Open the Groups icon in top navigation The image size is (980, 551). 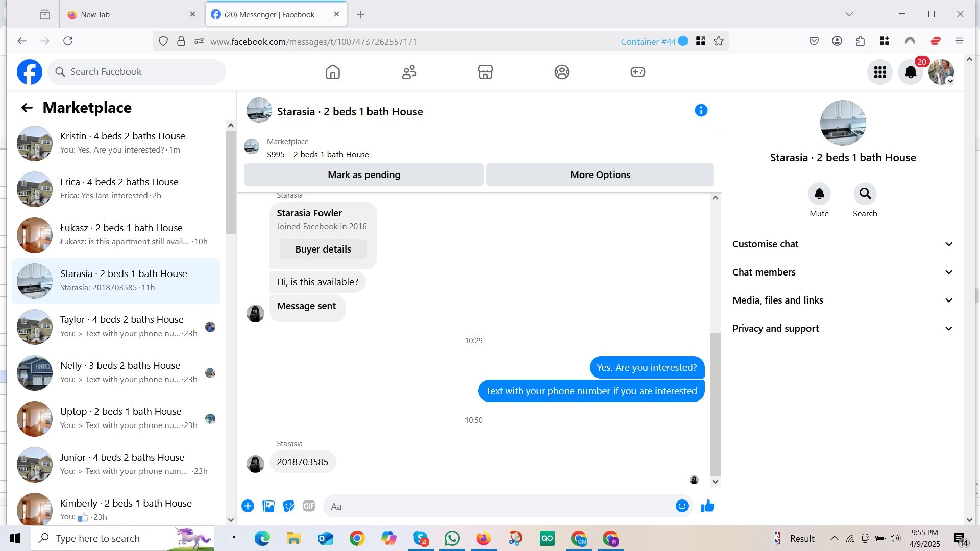(x=561, y=72)
